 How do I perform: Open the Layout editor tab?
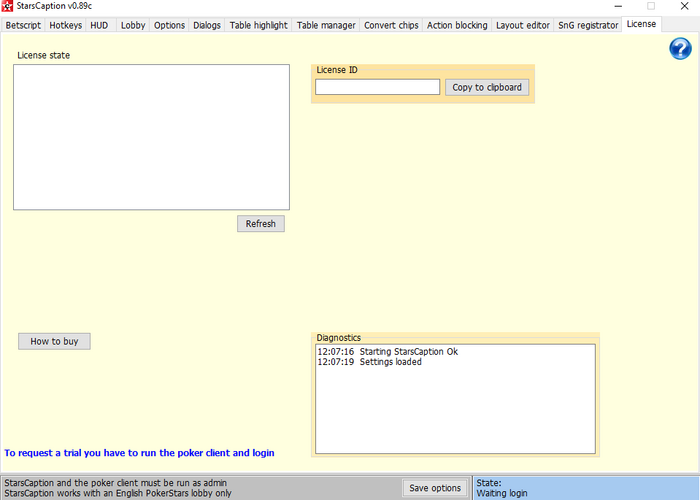pos(523,25)
